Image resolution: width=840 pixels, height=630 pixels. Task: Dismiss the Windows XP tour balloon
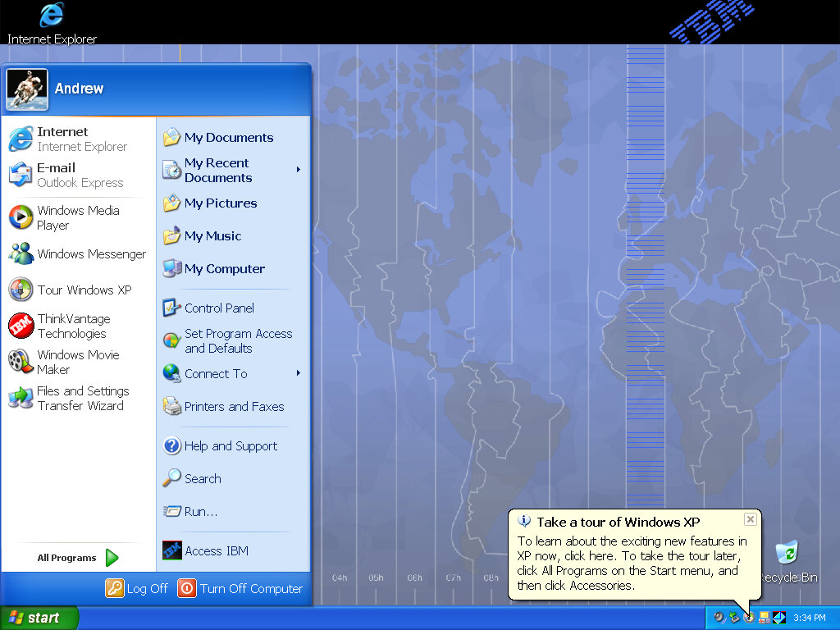[x=750, y=518]
